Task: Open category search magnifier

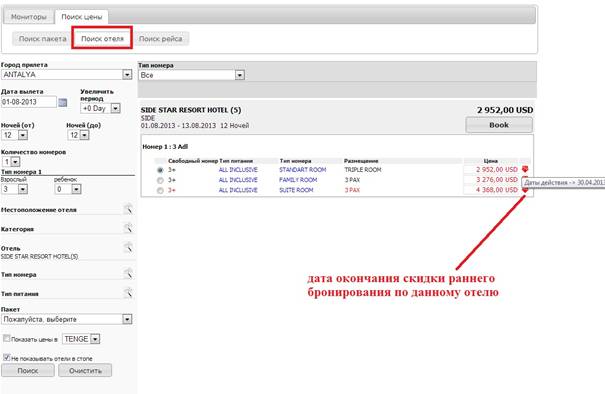Action: point(128,228)
